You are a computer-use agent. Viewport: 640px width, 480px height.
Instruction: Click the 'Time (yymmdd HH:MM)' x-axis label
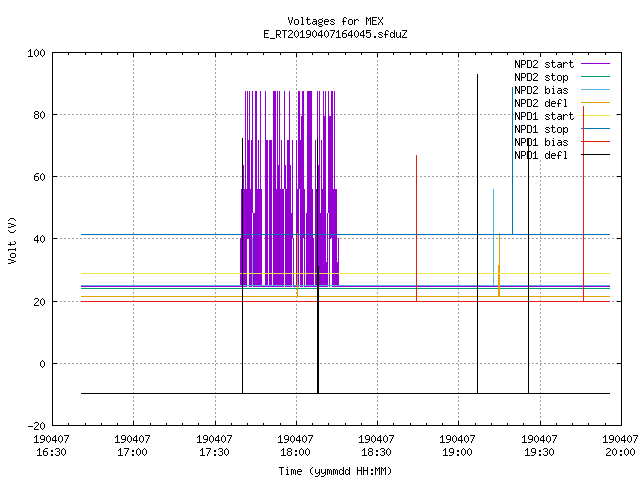click(335, 471)
